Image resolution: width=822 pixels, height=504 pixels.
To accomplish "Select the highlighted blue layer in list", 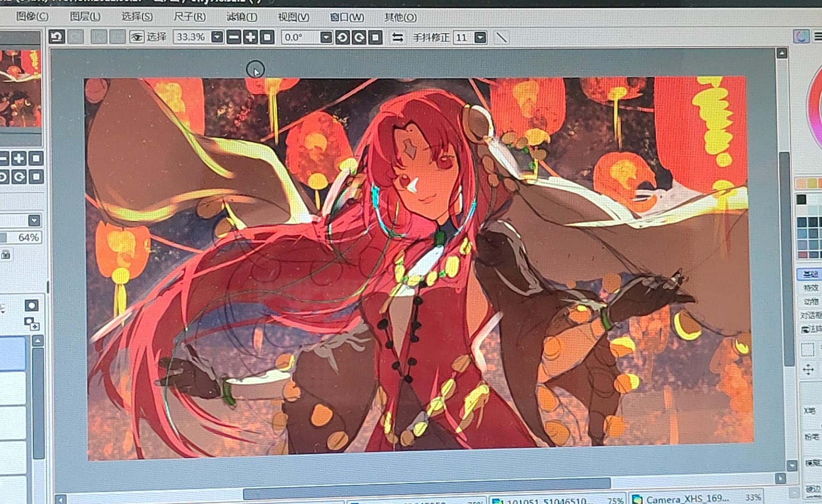I will (13, 353).
